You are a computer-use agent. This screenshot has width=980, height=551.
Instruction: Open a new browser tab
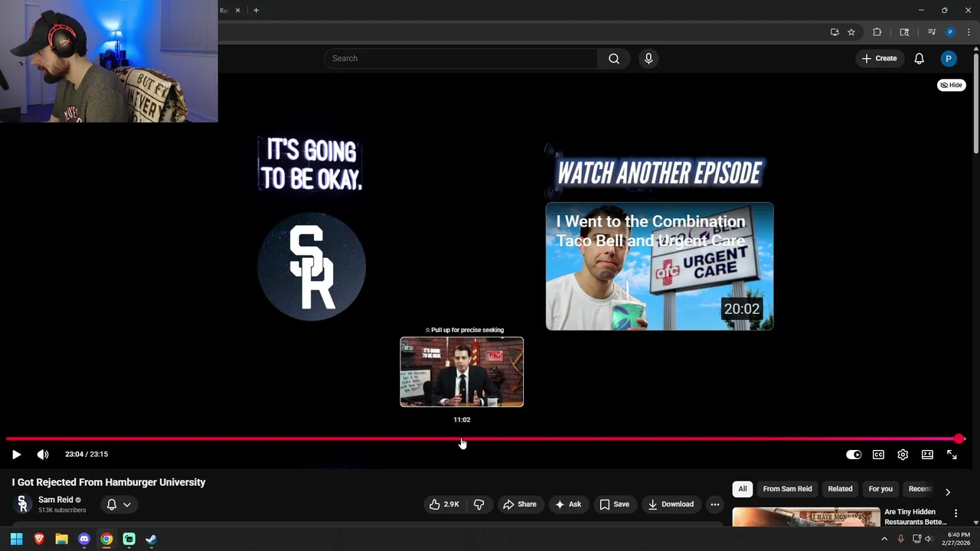pyautogui.click(x=256, y=10)
